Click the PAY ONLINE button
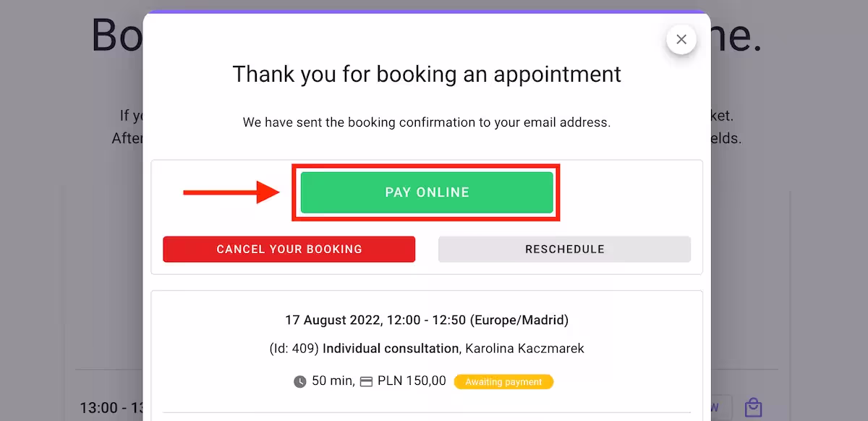The image size is (868, 421). pyautogui.click(x=426, y=192)
